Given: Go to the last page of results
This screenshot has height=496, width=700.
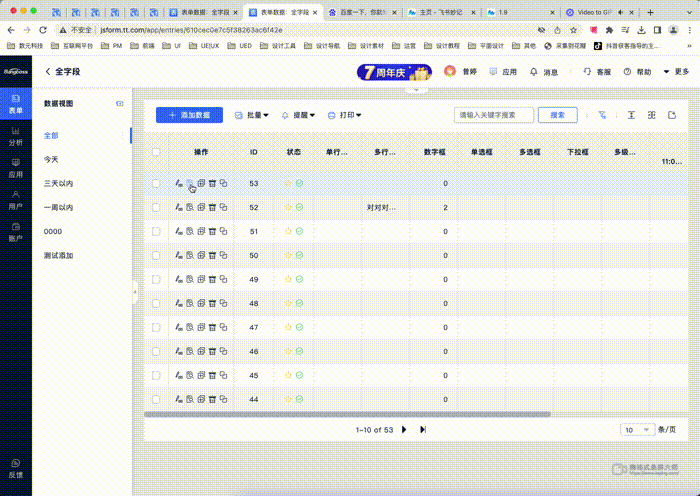Looking at the screenshot, I should (422, 429).
